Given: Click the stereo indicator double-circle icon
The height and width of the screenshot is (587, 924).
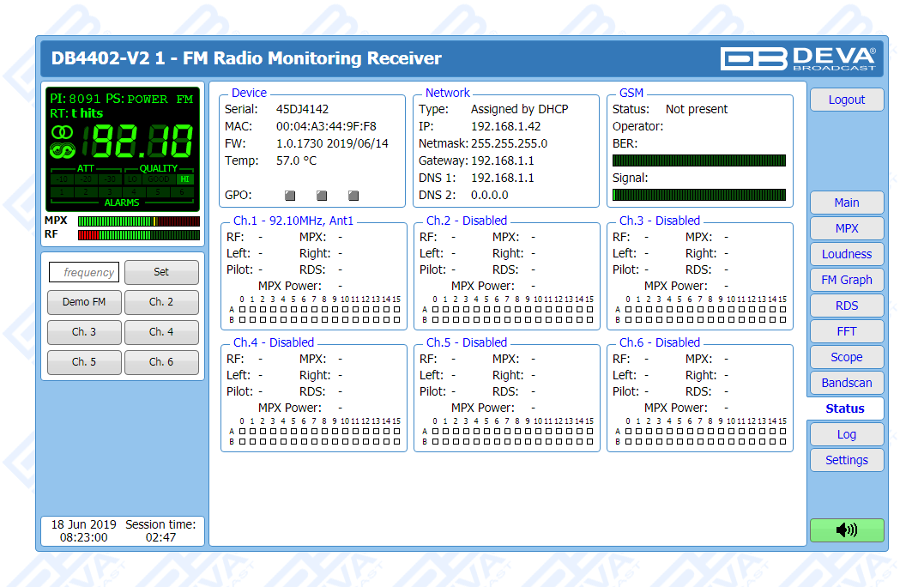Looking at the screenshot, I should [x=63, y=132].
